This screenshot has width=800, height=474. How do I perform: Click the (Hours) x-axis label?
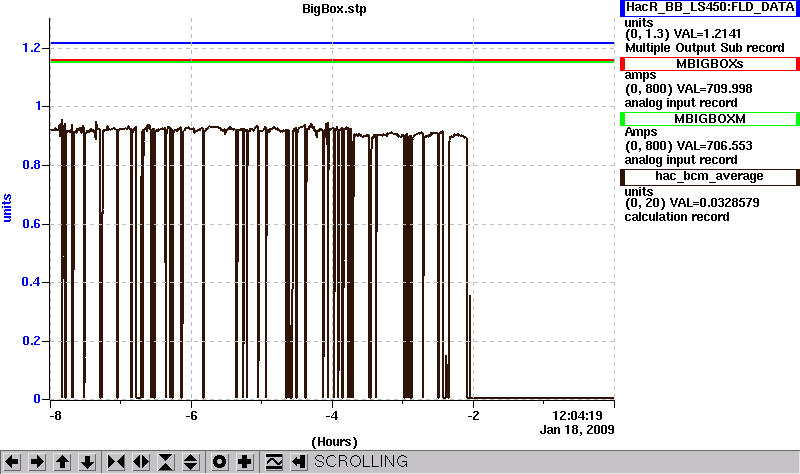pos(334,442)
